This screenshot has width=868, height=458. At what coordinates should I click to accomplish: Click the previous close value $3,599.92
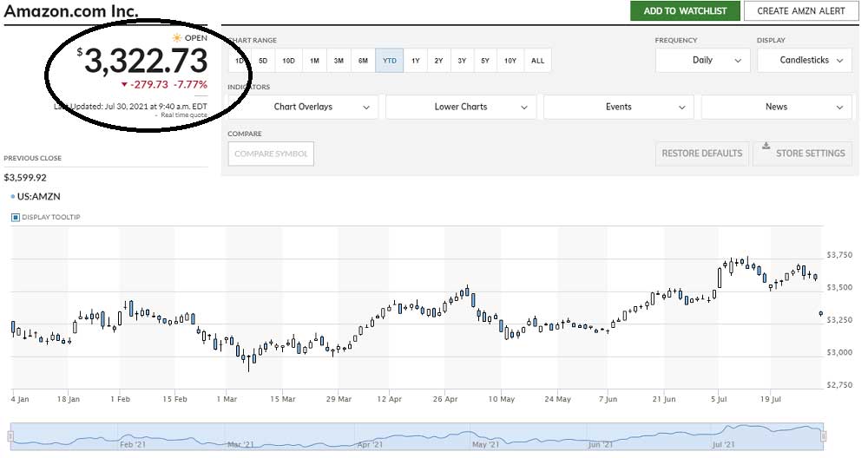pyautogui.click(x=25, y=178)
